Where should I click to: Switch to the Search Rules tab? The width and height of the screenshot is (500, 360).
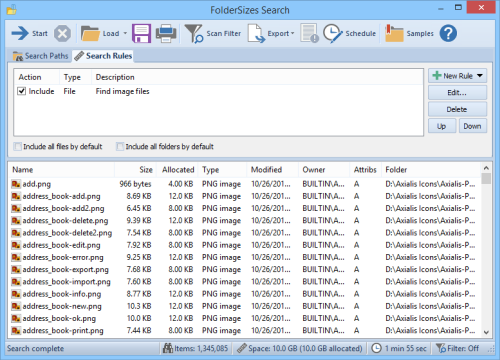[x=103, y=56]
